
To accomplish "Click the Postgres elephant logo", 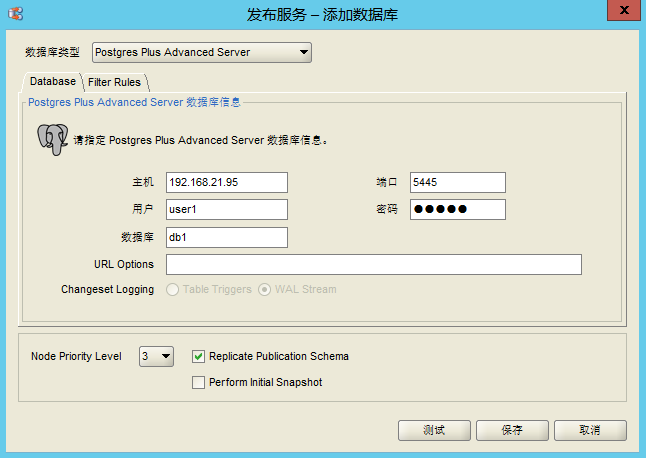I will pos(52,140).
